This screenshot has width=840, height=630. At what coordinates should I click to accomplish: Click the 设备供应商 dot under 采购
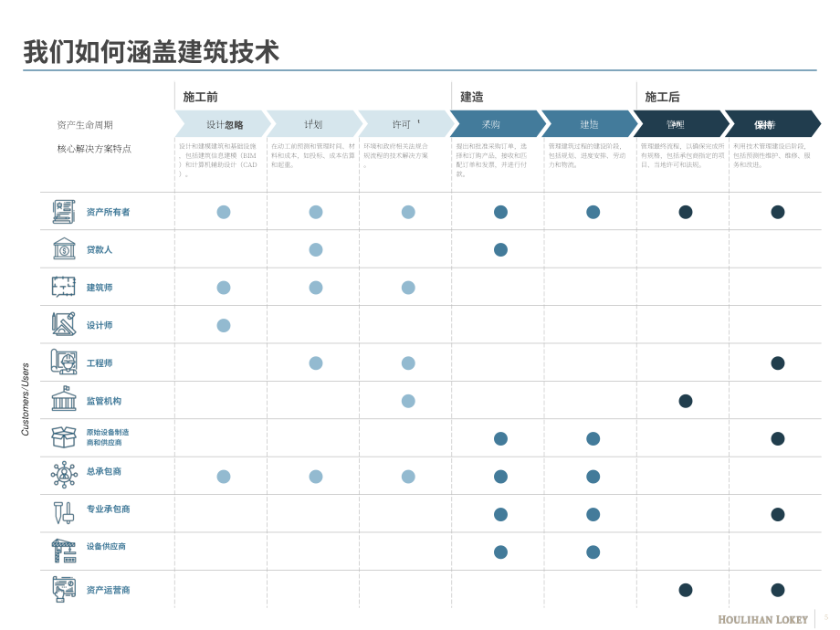click(x=501, y=551)
